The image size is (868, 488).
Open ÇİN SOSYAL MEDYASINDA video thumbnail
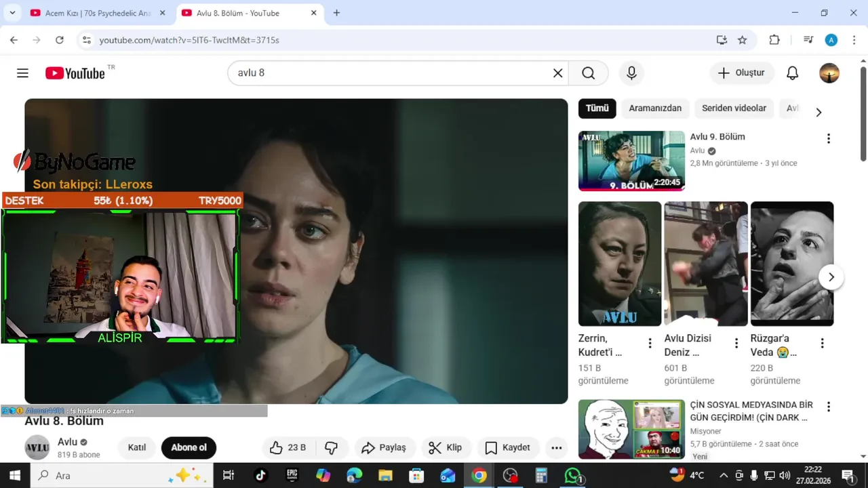(x=631, y=429)
